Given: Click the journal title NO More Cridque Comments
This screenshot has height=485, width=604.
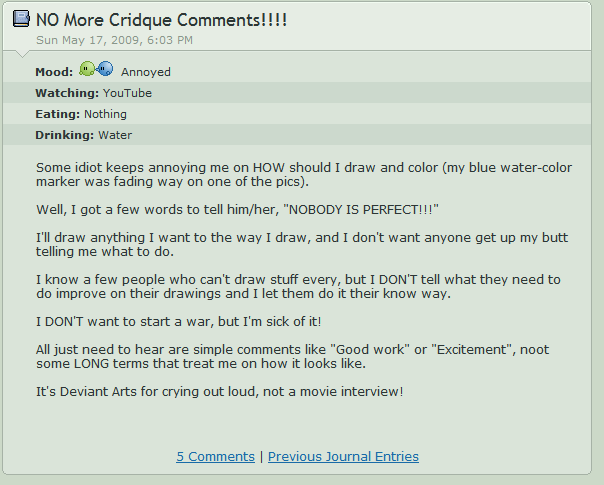Looking at the screenshot, I should [161, 19].
